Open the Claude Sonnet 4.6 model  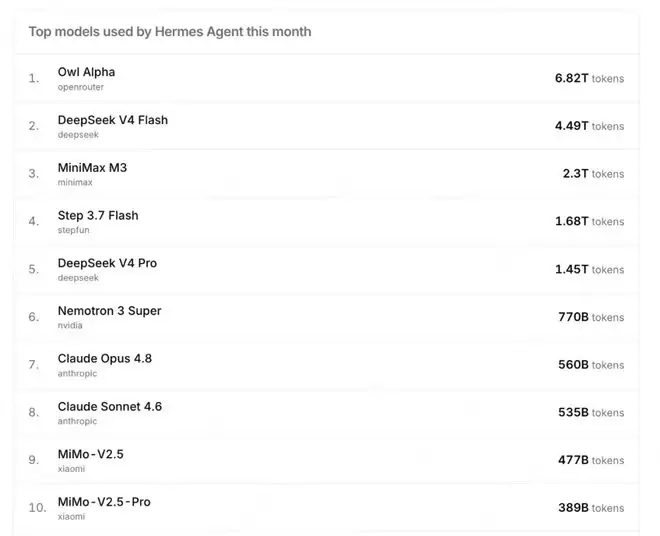(109, 407)
